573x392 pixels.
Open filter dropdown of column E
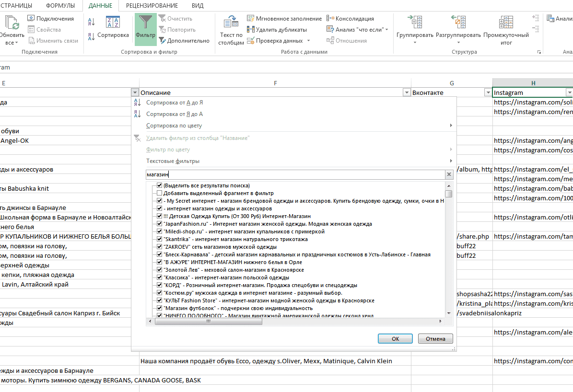point(135,93)
